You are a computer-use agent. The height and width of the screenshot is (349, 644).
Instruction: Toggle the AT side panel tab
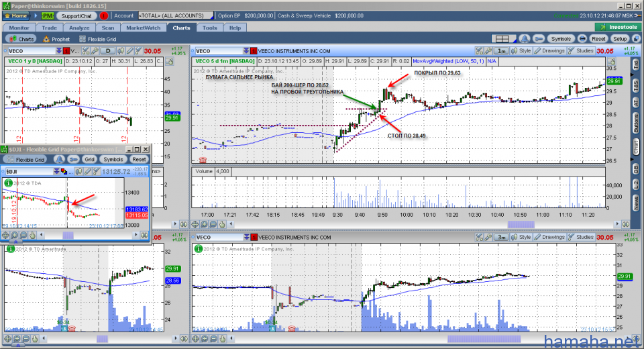click(x=636, y=102)
